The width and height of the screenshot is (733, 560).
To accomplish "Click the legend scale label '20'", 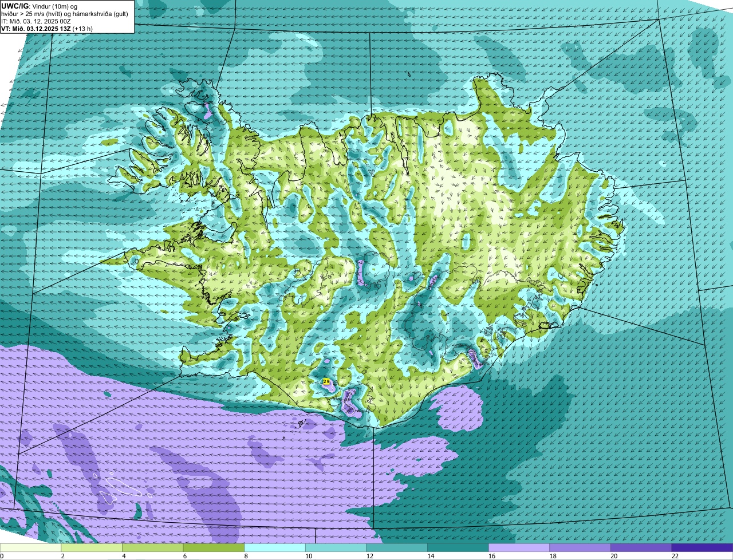I will tap(613, 556).
